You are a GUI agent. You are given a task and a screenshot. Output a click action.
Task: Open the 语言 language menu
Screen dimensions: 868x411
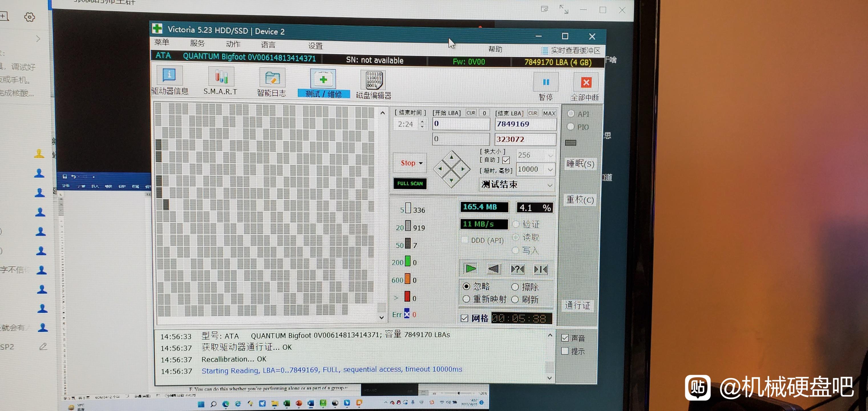pos(268,45)
